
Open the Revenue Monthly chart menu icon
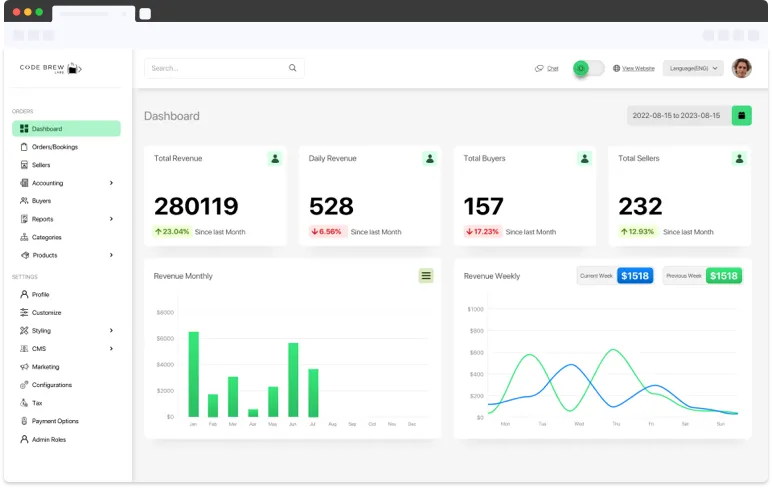tap(426, 276)
